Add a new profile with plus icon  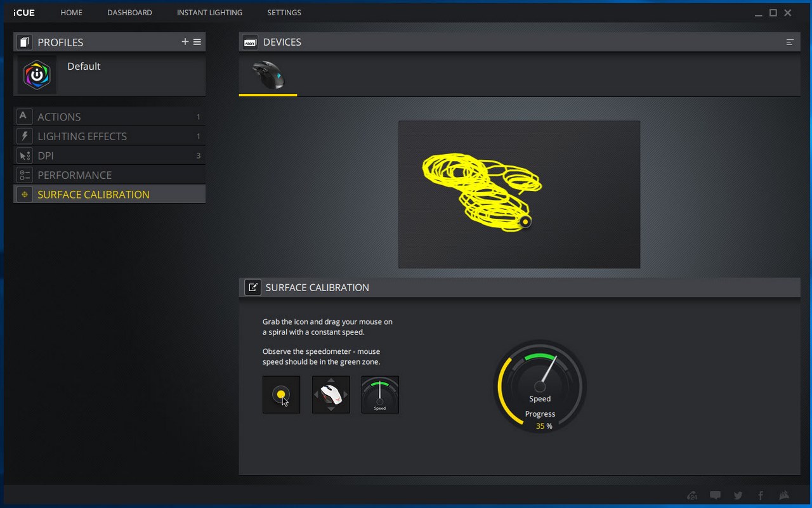tap(185, 42)
